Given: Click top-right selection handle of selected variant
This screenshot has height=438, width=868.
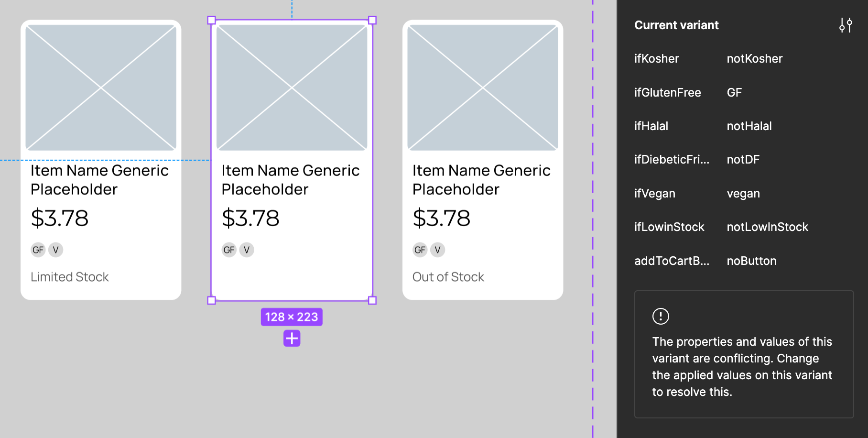Looking at the screenshot, I should click(372, 20).
